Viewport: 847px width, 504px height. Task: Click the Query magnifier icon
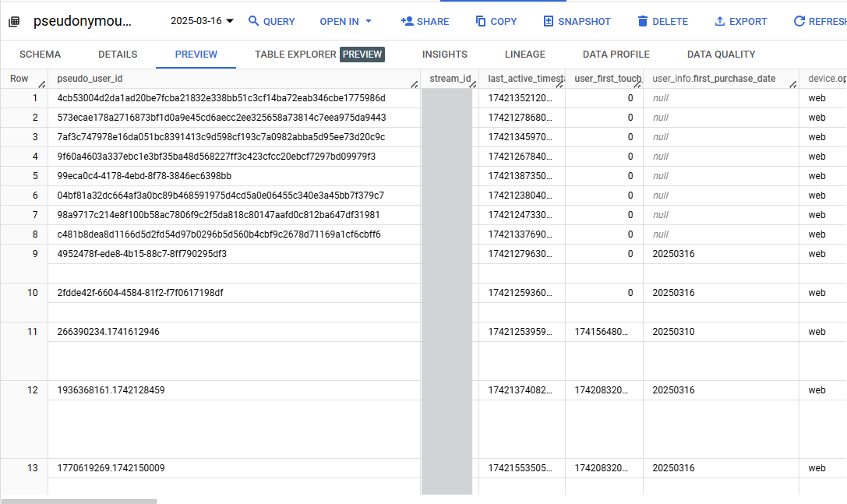253,21
